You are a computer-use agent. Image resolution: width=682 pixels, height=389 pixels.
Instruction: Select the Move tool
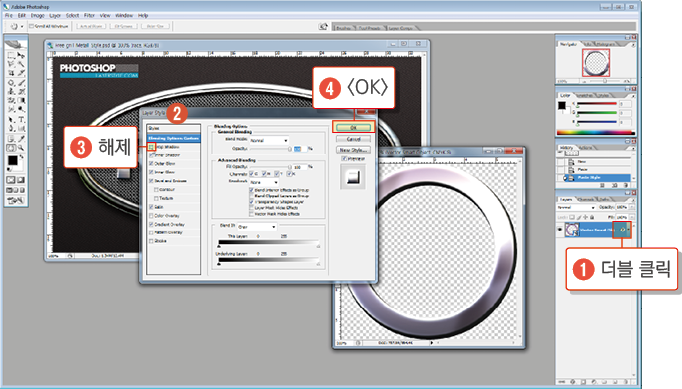pos(21,55)
